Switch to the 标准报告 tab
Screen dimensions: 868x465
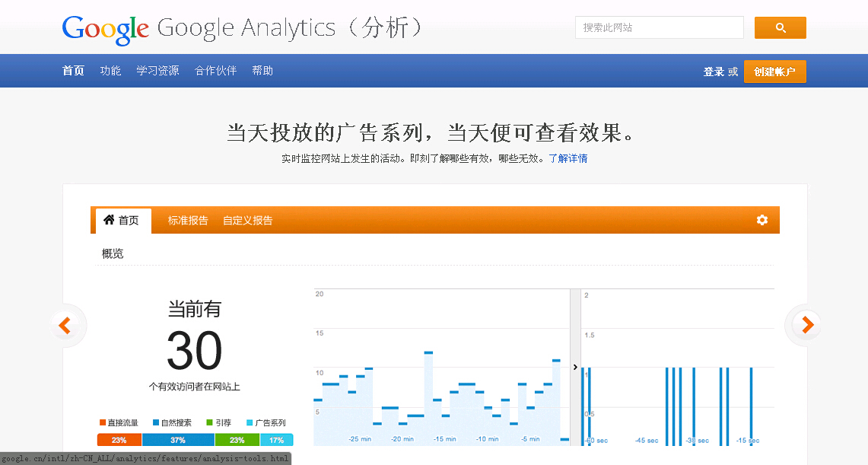(188, 220)
